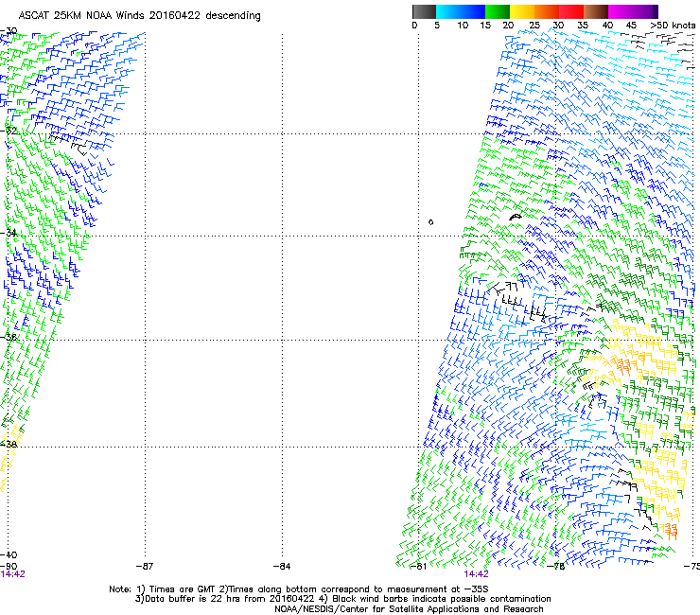The width and height of the screenshot is (700, 615).
Task: Click the brown 35-40 knots legend swatch
Action: pyautogui.click(x=596, y=11)
